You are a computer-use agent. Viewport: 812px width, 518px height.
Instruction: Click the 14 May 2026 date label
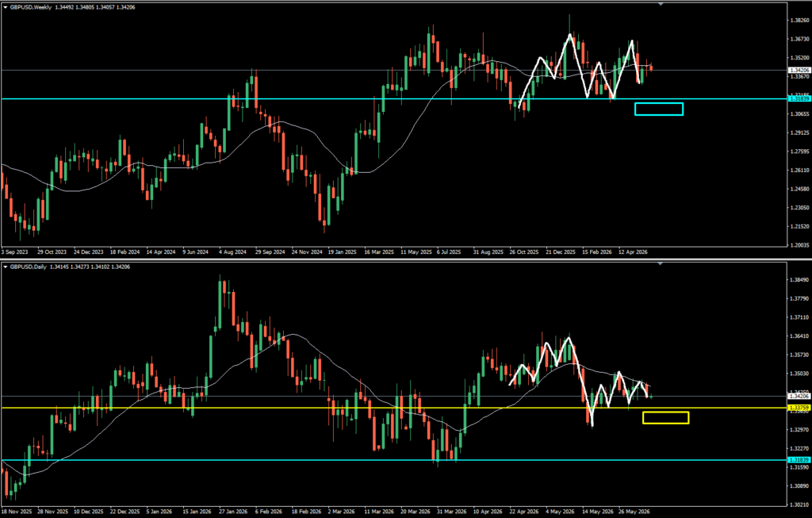[597, 512]
